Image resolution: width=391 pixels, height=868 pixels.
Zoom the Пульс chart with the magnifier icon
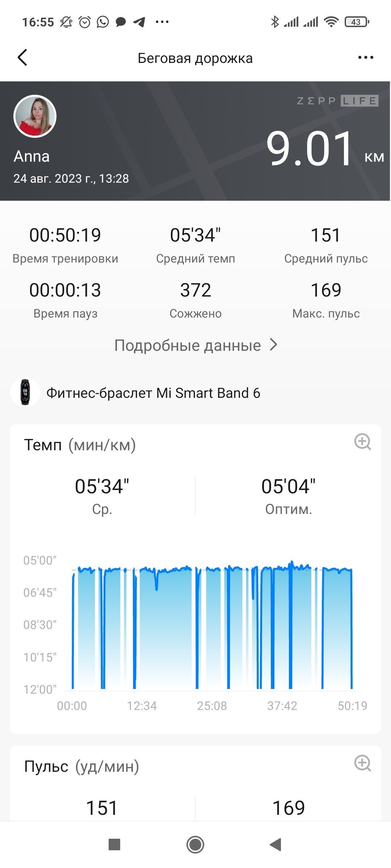pos(362,763)
